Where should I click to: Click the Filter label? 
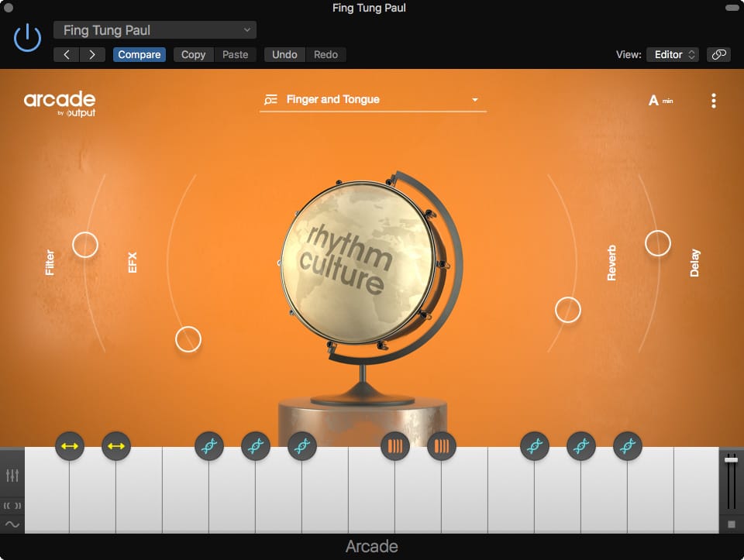50,263
